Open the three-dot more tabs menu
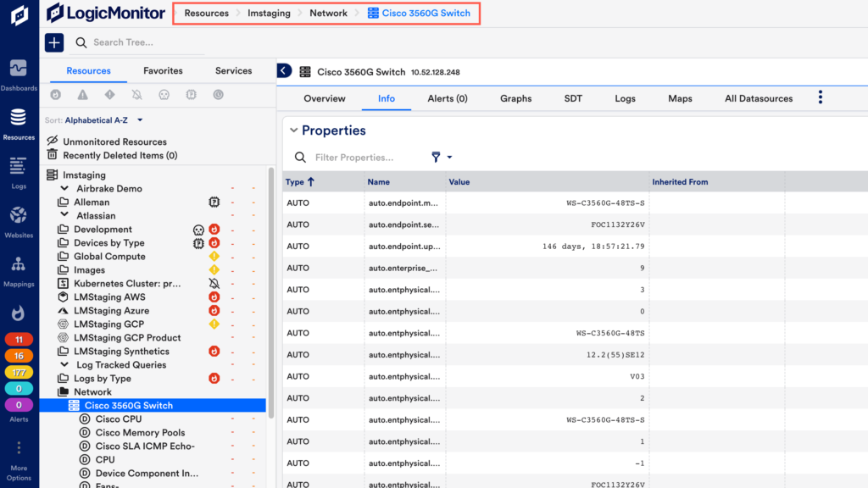The width and height of the screenshot is (868, 488). coord(821,97)
